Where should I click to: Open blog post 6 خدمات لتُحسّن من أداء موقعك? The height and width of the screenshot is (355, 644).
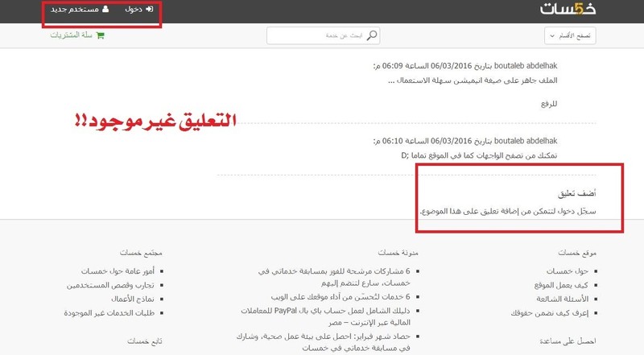coord(341,297)
